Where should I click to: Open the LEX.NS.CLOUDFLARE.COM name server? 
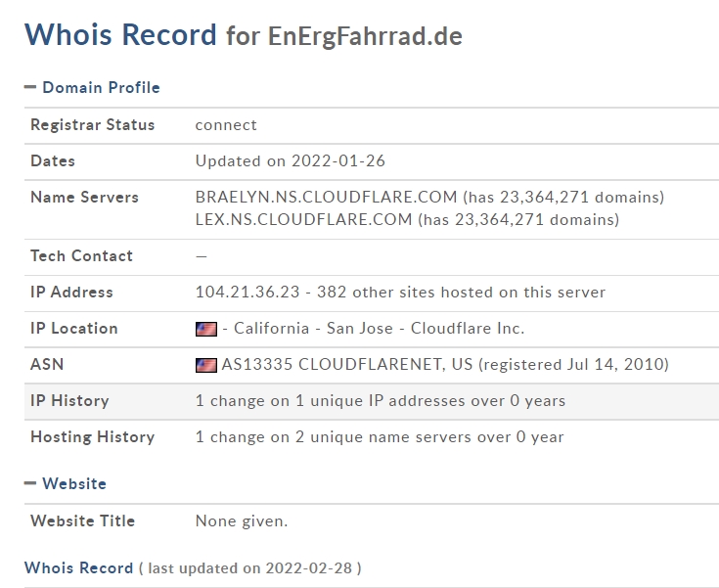(x=303, y=219)
